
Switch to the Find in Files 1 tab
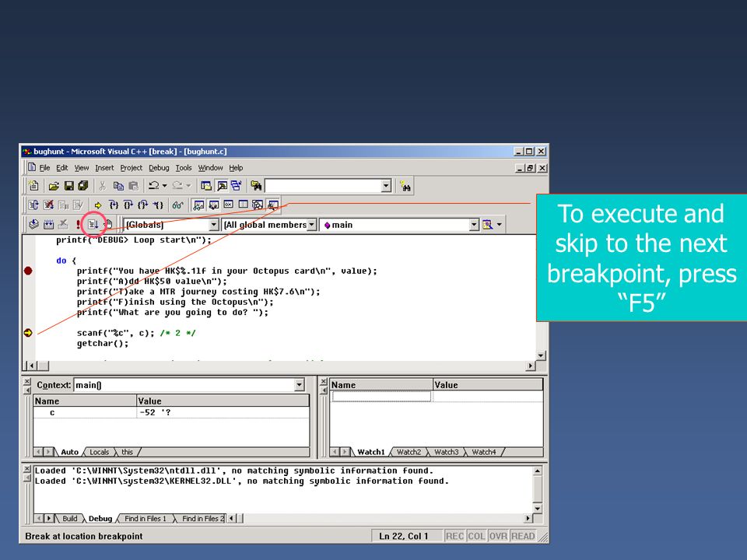[146, 519]
